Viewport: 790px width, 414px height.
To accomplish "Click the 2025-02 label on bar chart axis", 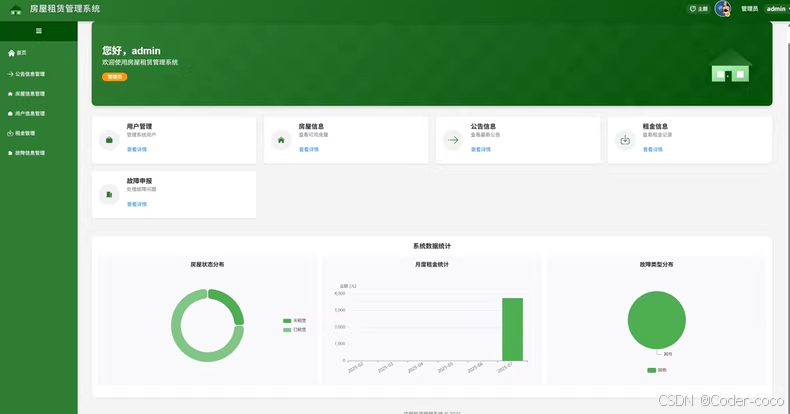I will 356,368.
